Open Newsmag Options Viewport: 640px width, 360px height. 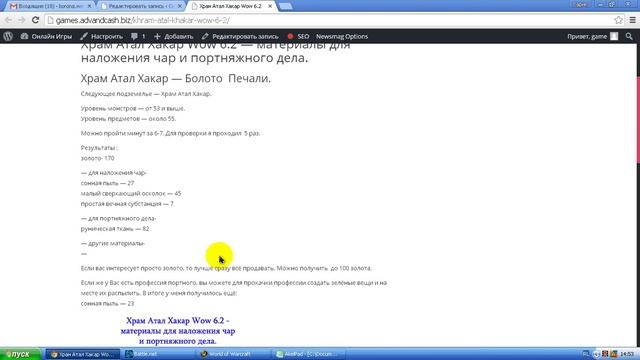(x=342, y=36)
